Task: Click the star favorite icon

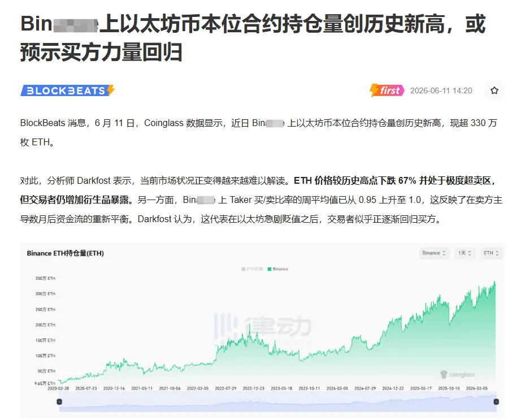Action: pos(494,90)
